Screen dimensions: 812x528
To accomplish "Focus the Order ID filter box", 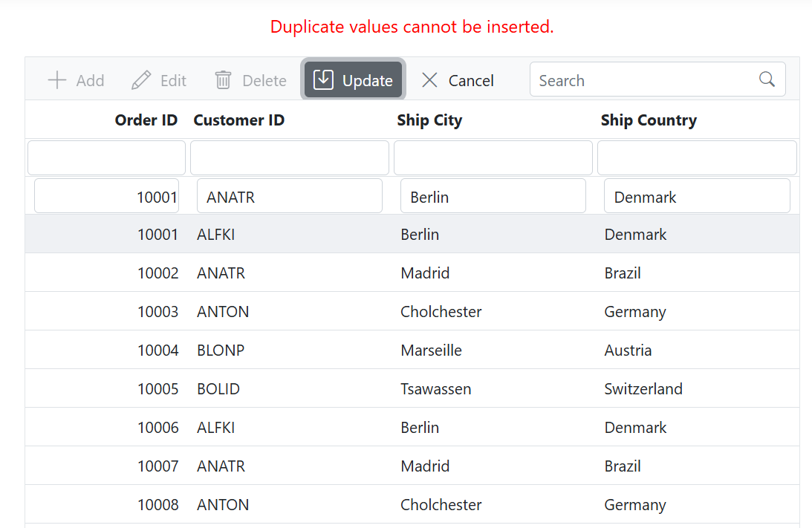I will pyautogui.click(x=106, y=157).
